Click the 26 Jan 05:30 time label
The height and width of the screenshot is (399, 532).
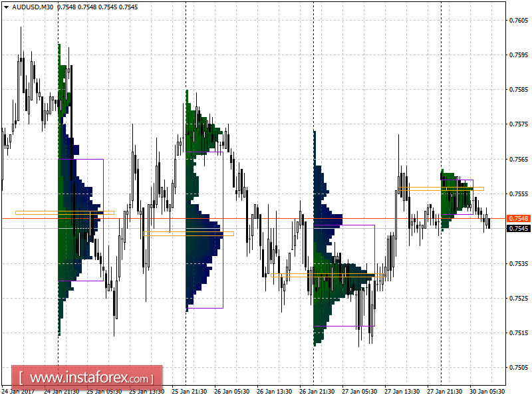(x=231, y=392)
